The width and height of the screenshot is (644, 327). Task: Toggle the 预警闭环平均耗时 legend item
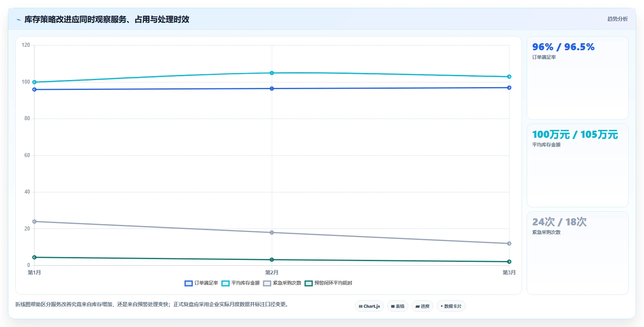pyautogui.click(x=328, y=283)
